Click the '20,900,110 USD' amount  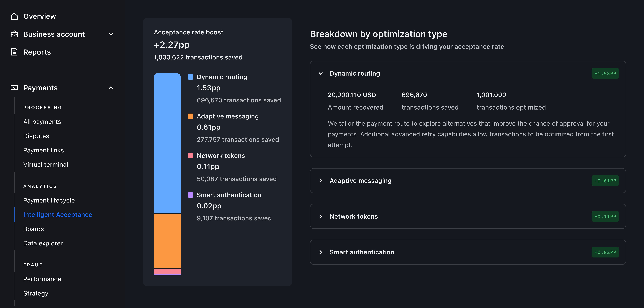(x=352, y=95)
